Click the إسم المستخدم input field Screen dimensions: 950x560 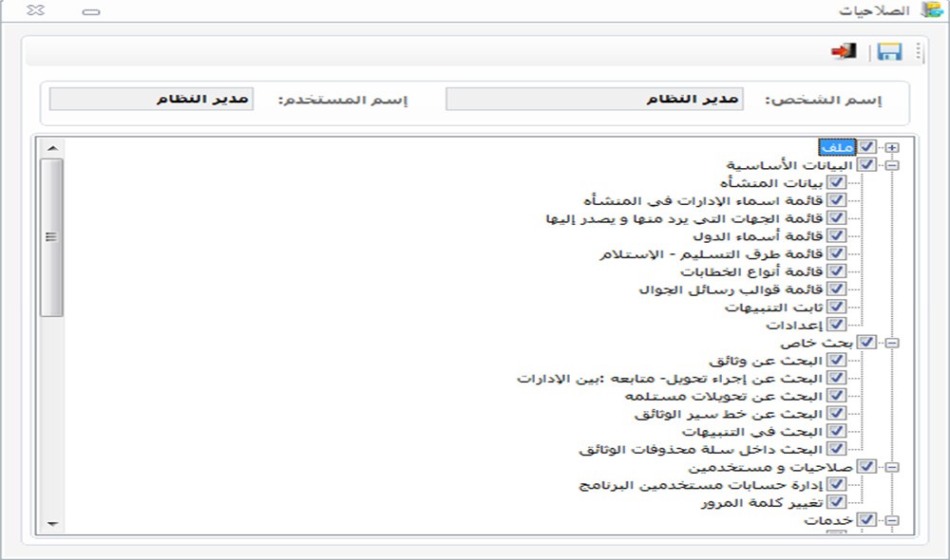coord(151,100)
